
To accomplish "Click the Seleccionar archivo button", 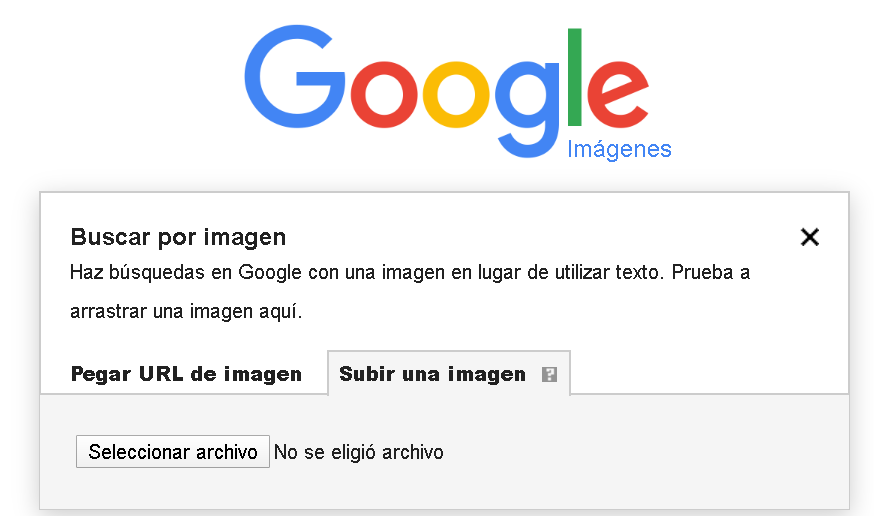I will click(173, 452).
